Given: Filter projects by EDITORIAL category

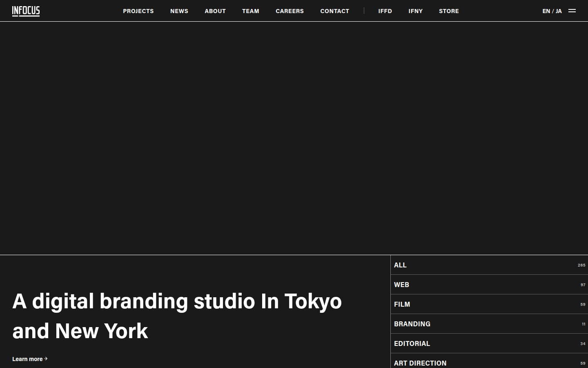Looking at the screenshot, I should [489, 343].
